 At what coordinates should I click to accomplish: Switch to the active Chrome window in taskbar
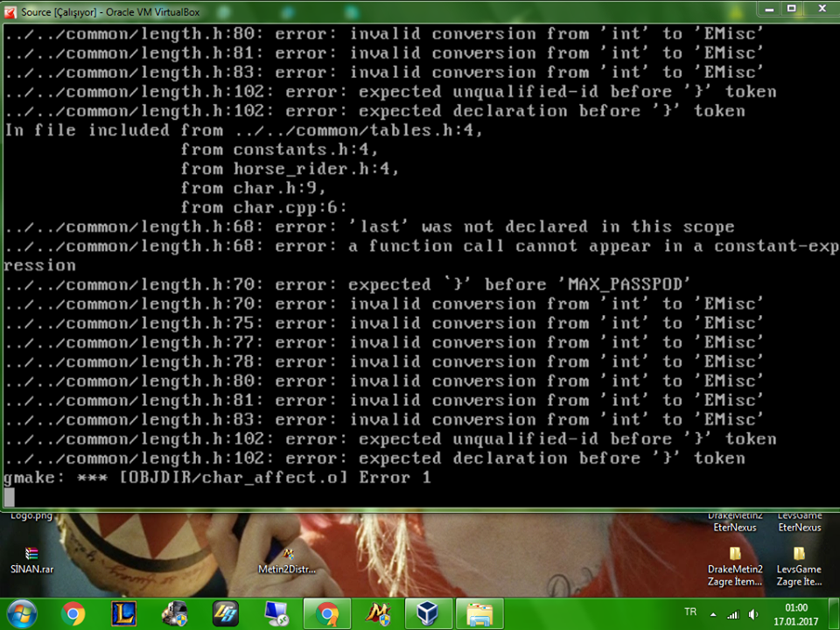326,614
